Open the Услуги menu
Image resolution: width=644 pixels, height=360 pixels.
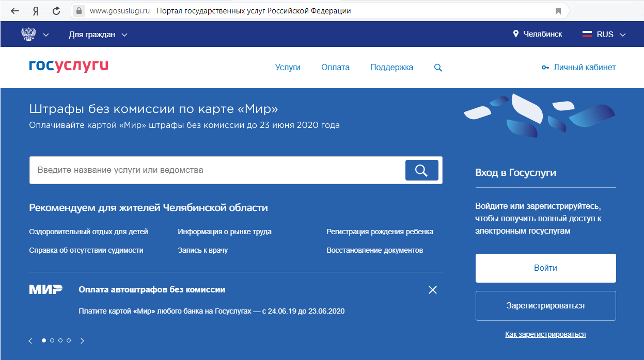coord(288,67)
